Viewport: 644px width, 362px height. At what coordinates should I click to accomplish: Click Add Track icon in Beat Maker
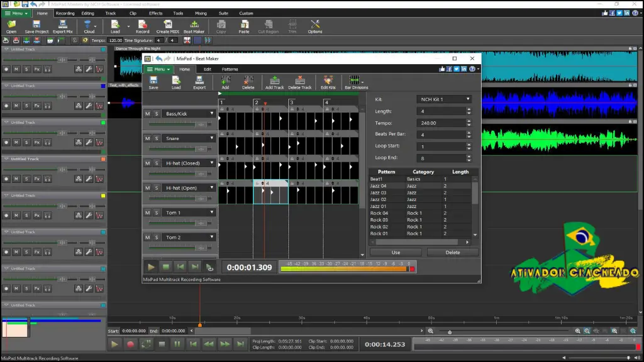(x=274, y=82)
